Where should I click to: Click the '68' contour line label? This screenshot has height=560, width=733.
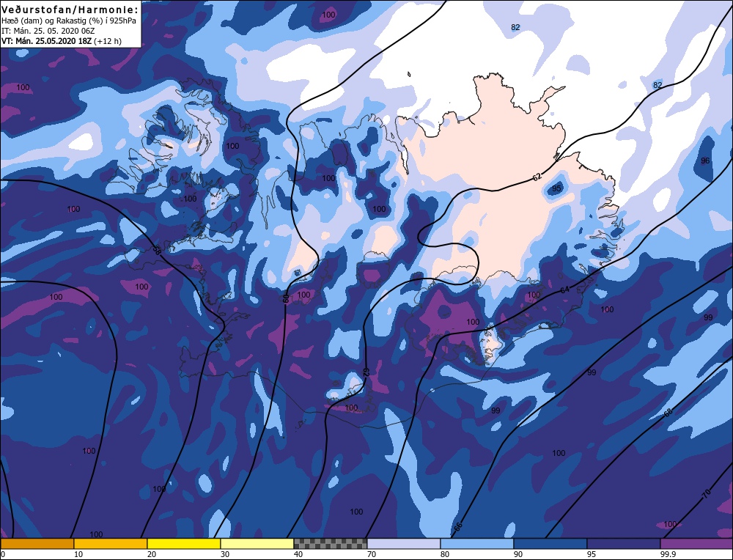[x=668, y=413]
